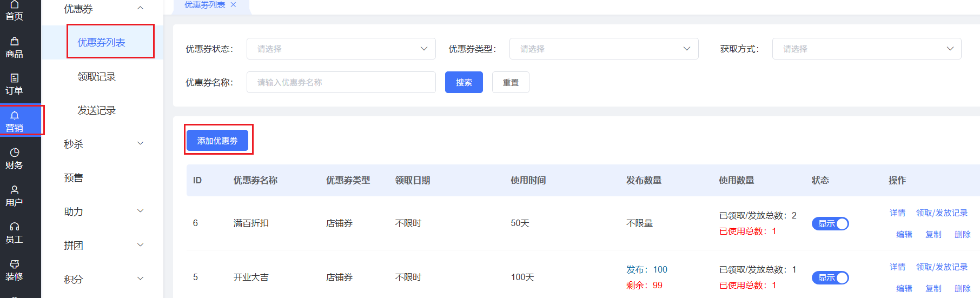Click the 不限量 publish quantity cell
980x298 pixels.
click(640, 223)
